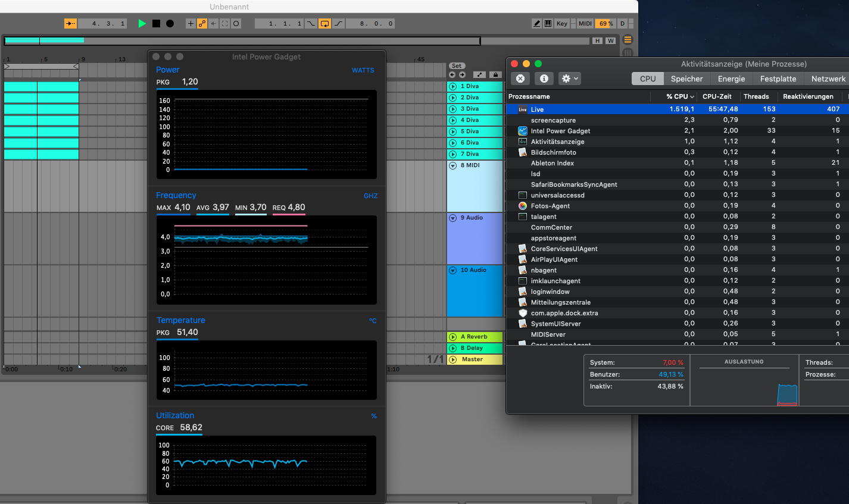Force quit process with the X button
The image size is (849, 504).
(520, 79)
